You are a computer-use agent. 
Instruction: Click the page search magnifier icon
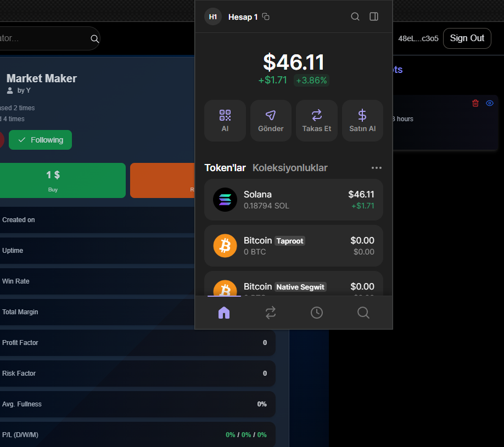coord(94,39)
